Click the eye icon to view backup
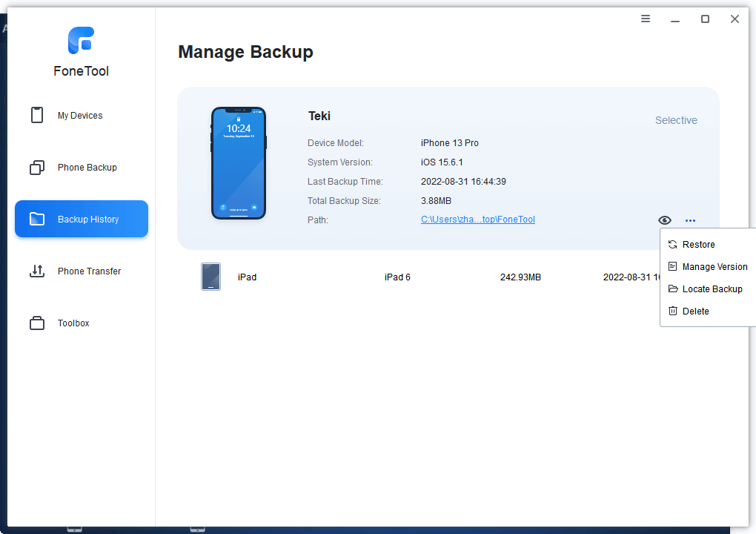 coord(665,220)
